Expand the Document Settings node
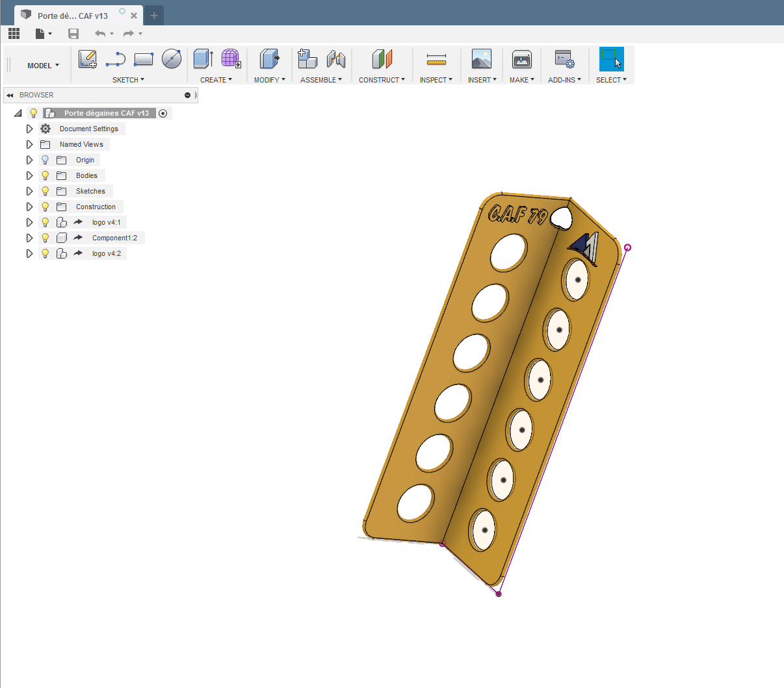 pos(29,129)
